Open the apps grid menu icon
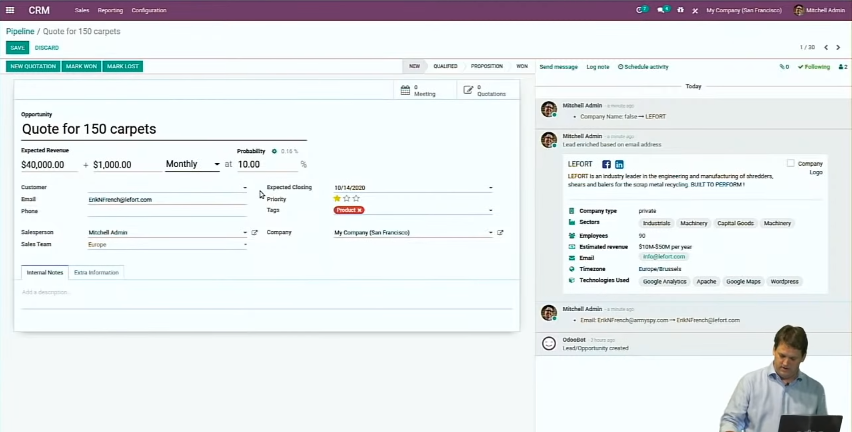Image resolution: width=852 pixels, height=432 pixels. click(x=10, y=10)
